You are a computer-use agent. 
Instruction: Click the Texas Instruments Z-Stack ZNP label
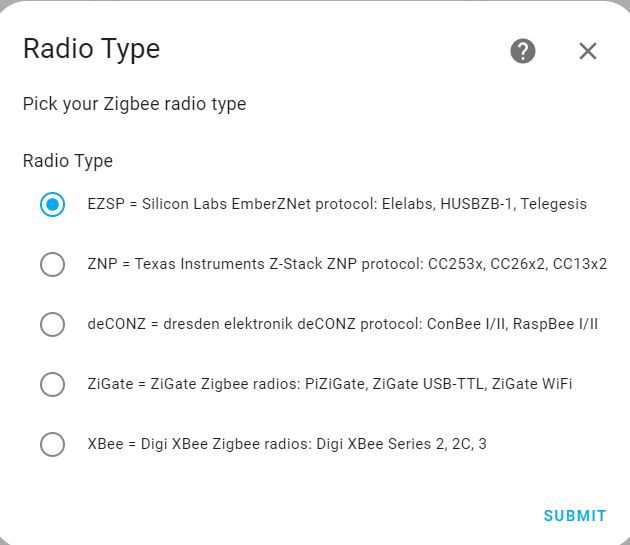tap(347, 264)
